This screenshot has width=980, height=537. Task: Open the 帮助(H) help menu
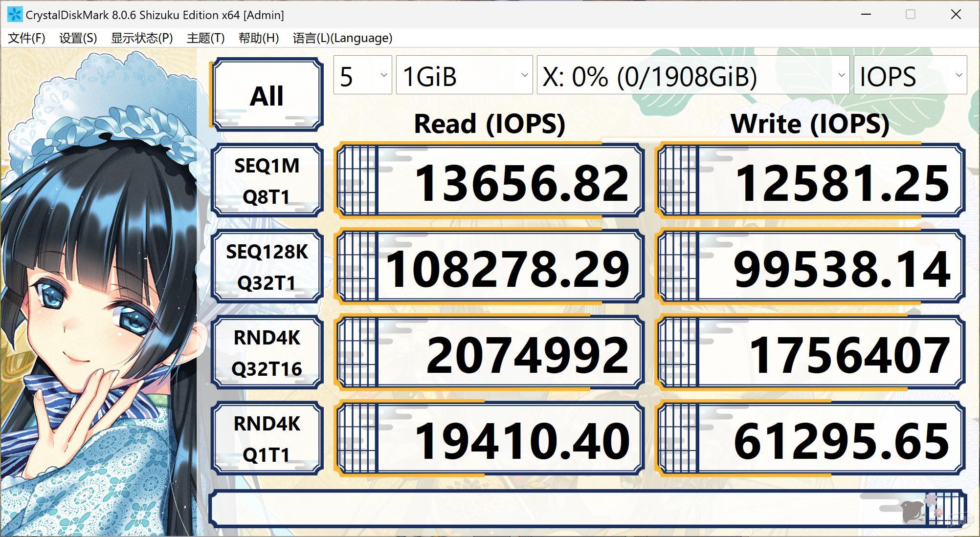tap(259, 38)
